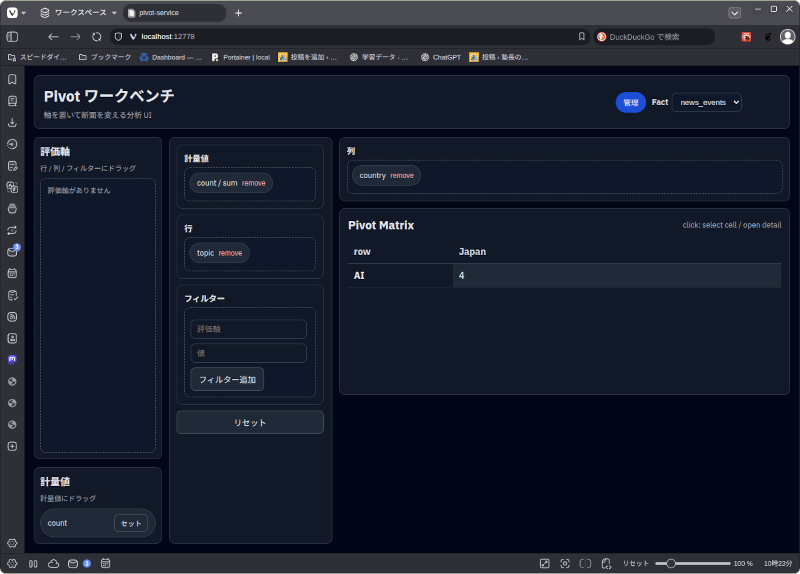Reload the current page
Viewport: 800px width, 574px height.
pos(97,36)
